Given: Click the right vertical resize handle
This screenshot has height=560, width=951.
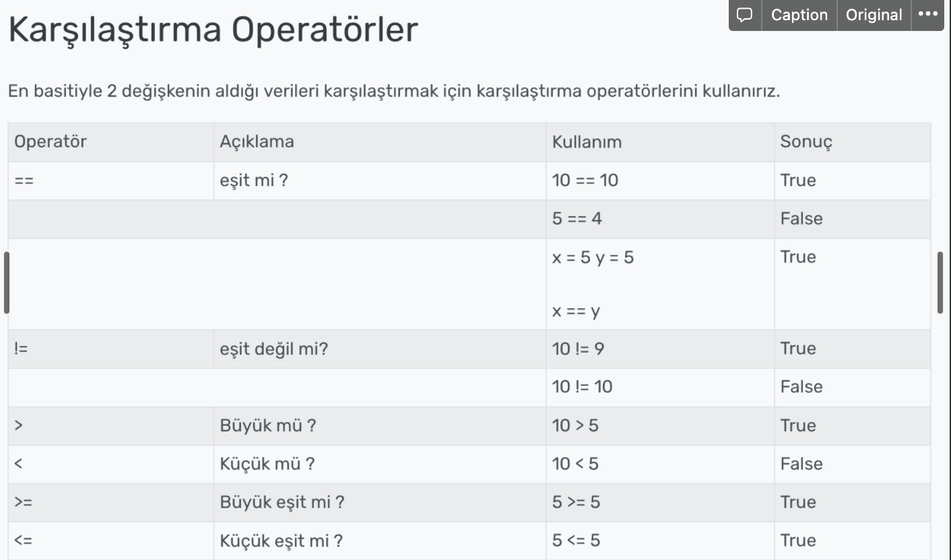Looking at the screenshot, I should (x=940, y=283).
